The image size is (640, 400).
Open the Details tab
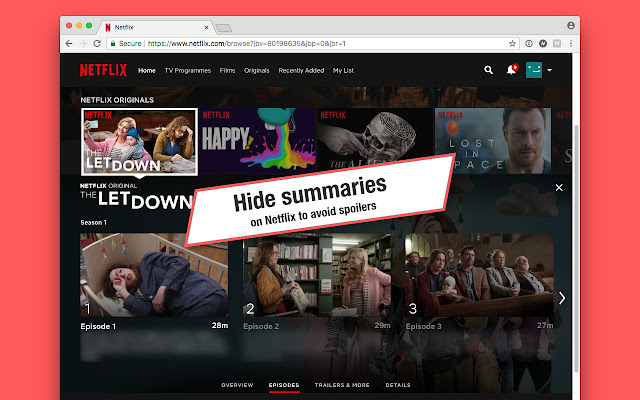pos(398,385)
